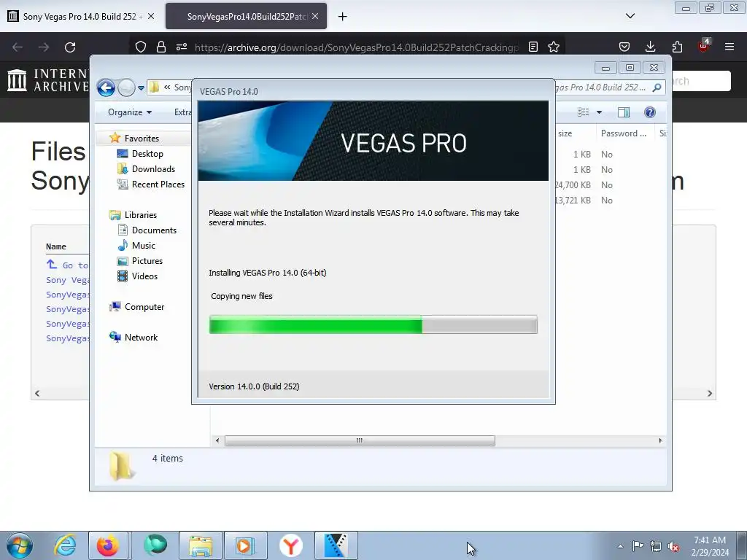Select Computer in navigation pane
Viewport: 747px width, 560px height.
tap(144, 307)
